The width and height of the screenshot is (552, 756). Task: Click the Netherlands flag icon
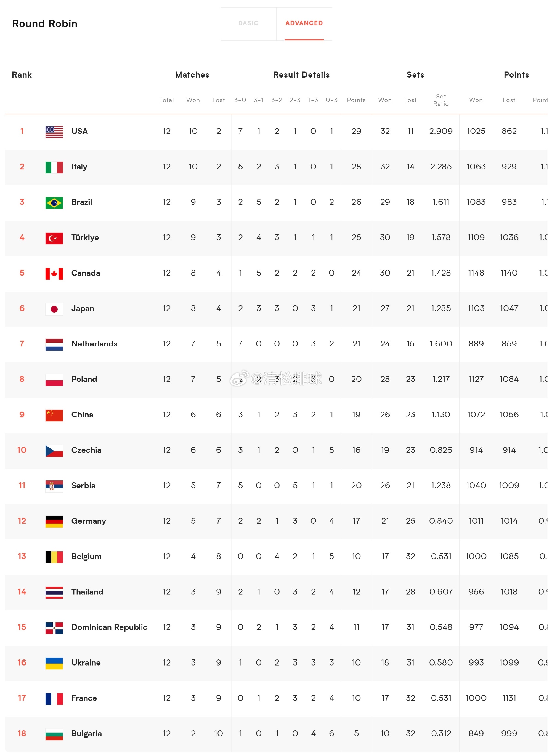coord(54,344)
